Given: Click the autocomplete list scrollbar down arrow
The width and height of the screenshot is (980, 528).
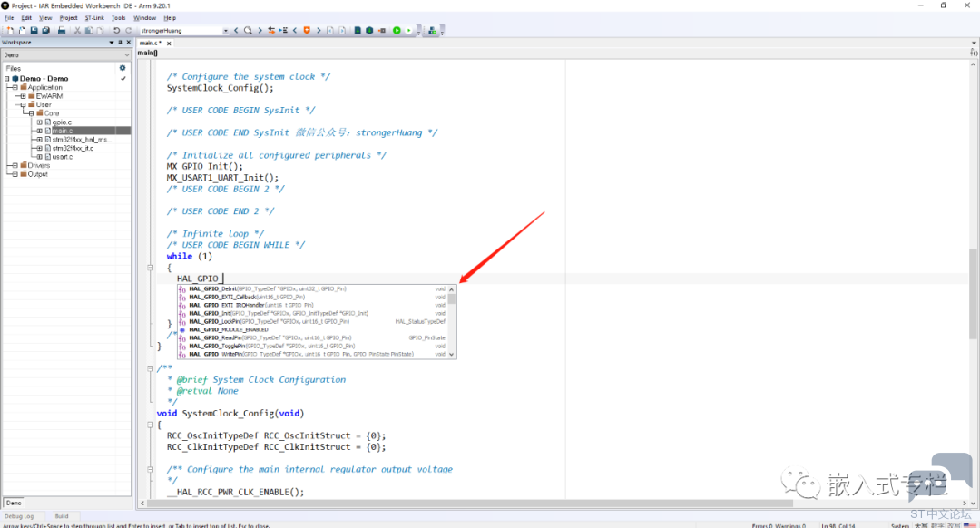Looking at the screenshot, I should point(452,354).
